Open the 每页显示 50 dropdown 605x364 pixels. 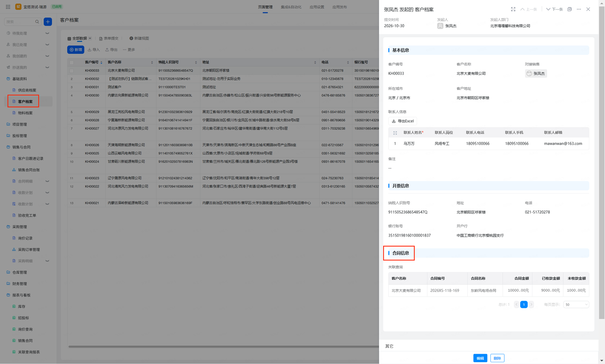point(576,305)
